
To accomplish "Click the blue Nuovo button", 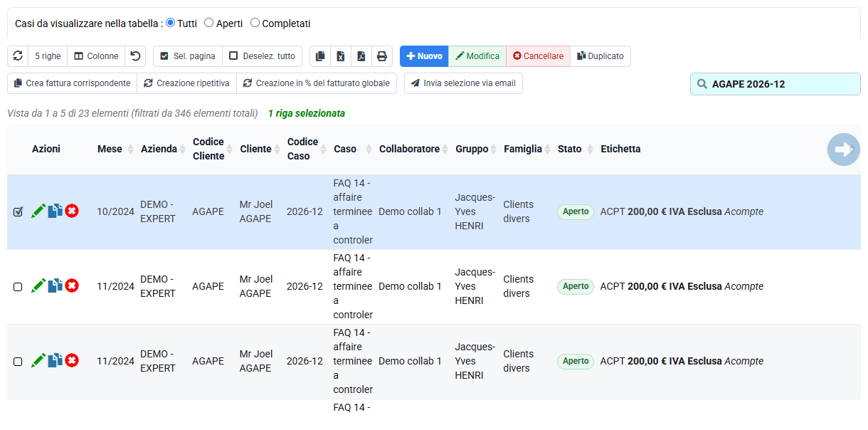I will 424,56.
